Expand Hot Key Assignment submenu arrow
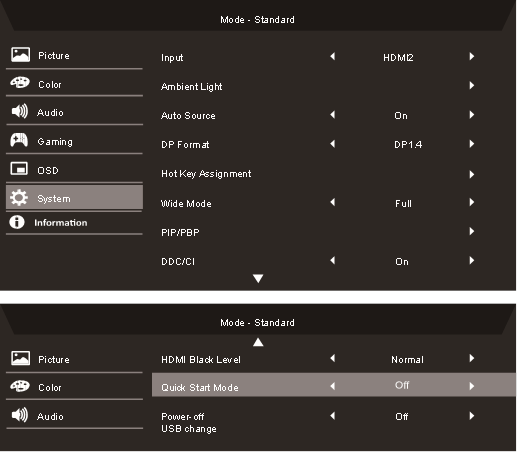 472,175
